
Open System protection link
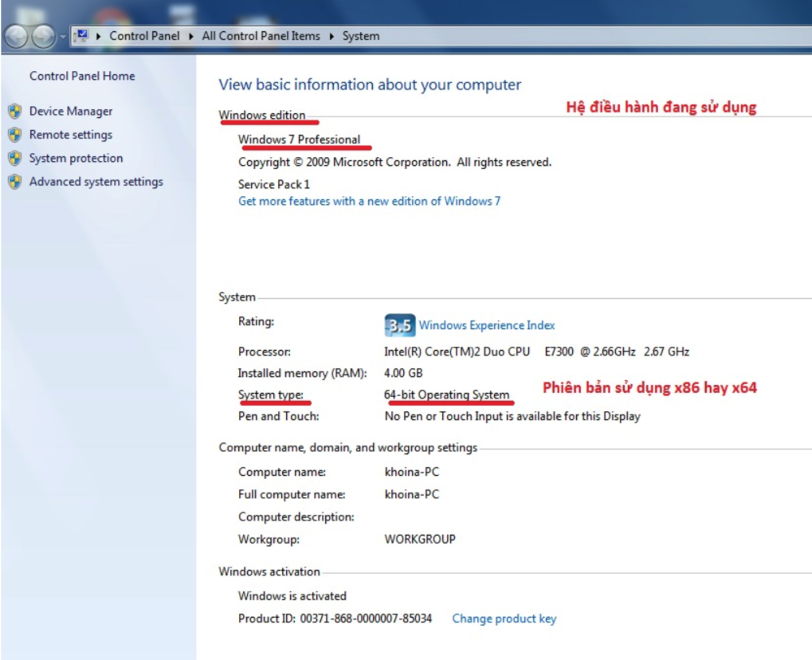pos(76,158)
